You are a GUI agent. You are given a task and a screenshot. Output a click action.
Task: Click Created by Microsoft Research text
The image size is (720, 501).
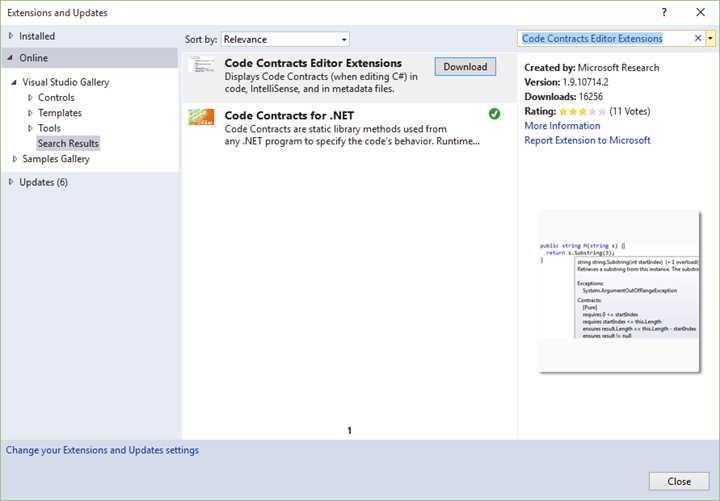click(x=591, y=68)
